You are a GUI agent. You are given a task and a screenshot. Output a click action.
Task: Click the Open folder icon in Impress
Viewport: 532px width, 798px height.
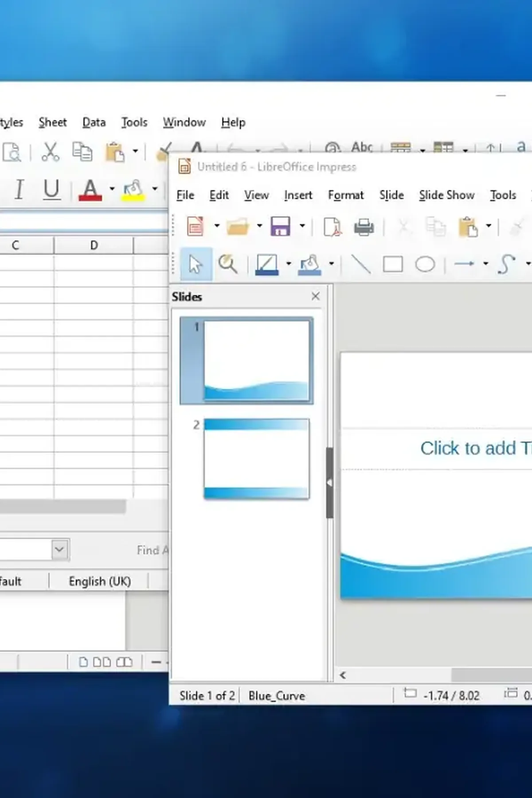(238, 227)
